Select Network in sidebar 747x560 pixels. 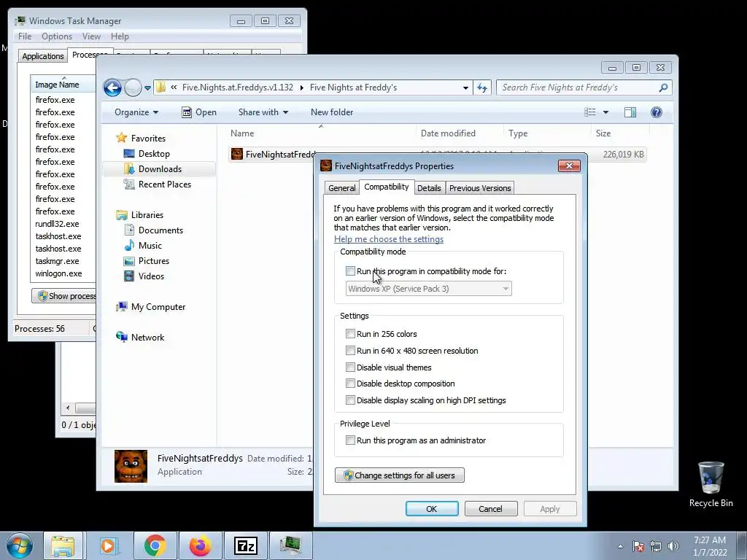coord(147,338)
